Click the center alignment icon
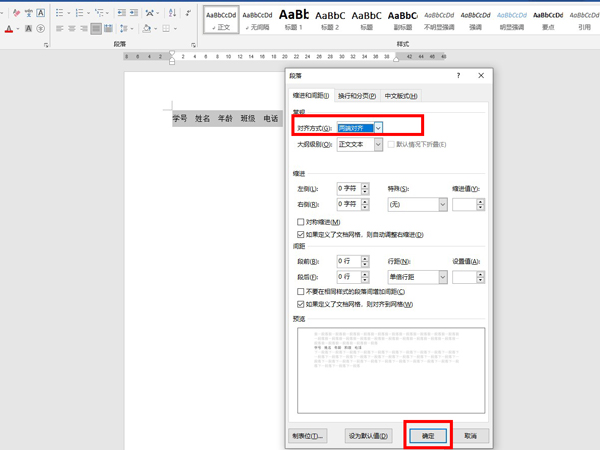 point(72,30)
